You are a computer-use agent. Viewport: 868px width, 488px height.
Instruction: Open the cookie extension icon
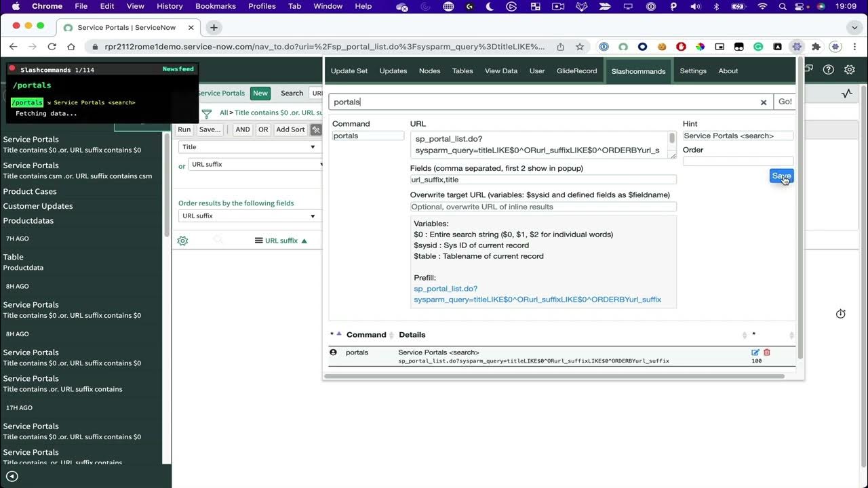[x=662, y=47]
